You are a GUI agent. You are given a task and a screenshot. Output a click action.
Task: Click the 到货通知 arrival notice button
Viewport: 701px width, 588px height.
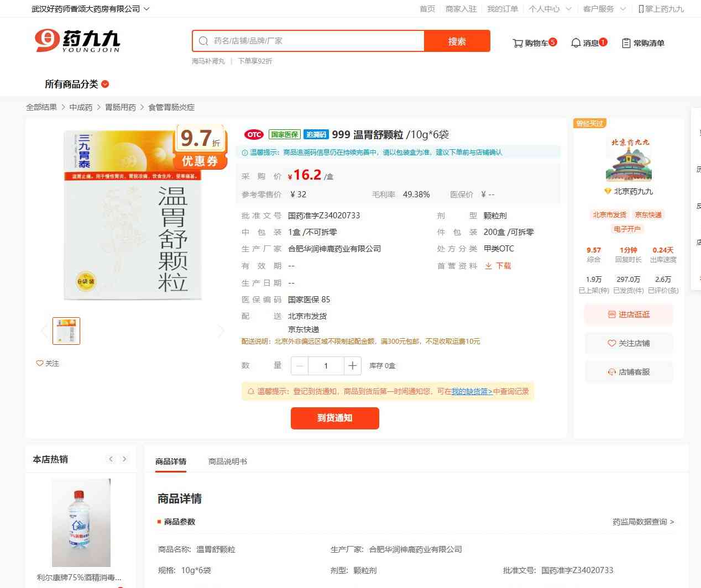click(x=335, y=418)
